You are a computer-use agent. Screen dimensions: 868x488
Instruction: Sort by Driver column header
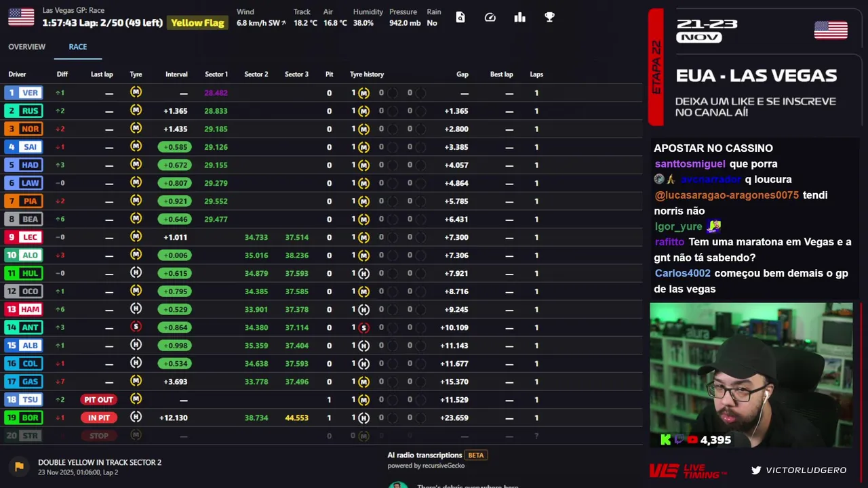17,75
